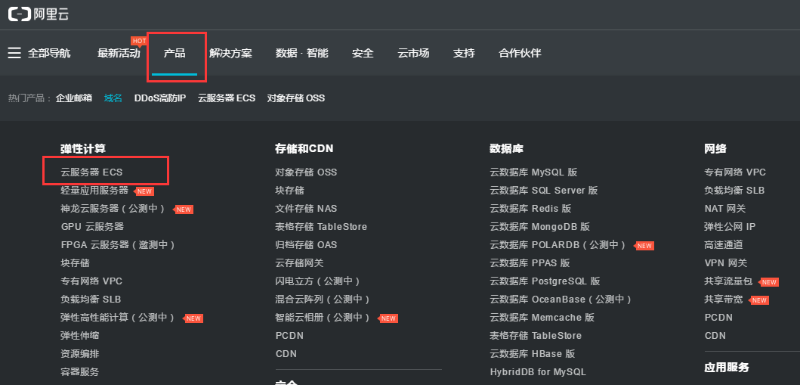Screen dimensions: 800x385
Task: Open 云数据库 SQL Server 版 link
Action: pyautogui.click(x=544, y=191)
